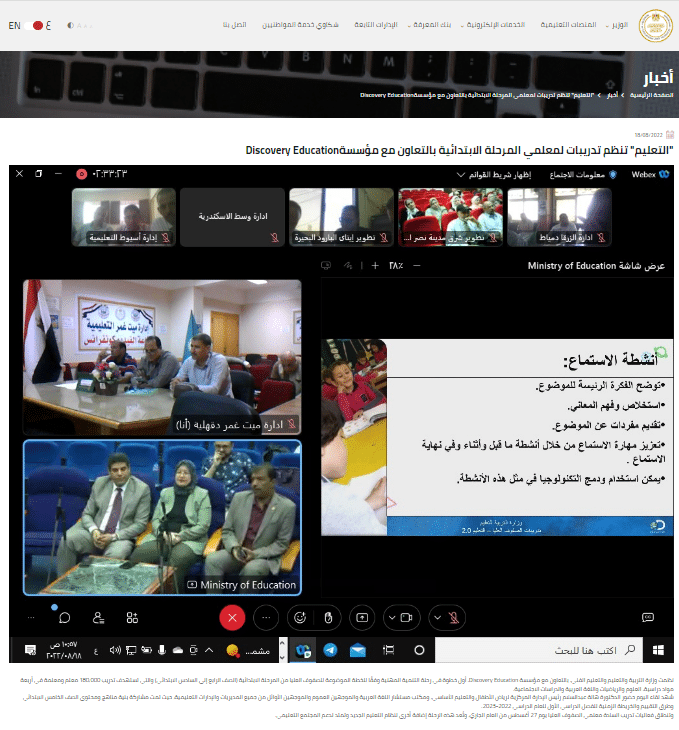This screenshot has width=679, height=730.
Task: Click the Cortana circle icon
Action: click(x=419, y=650)
